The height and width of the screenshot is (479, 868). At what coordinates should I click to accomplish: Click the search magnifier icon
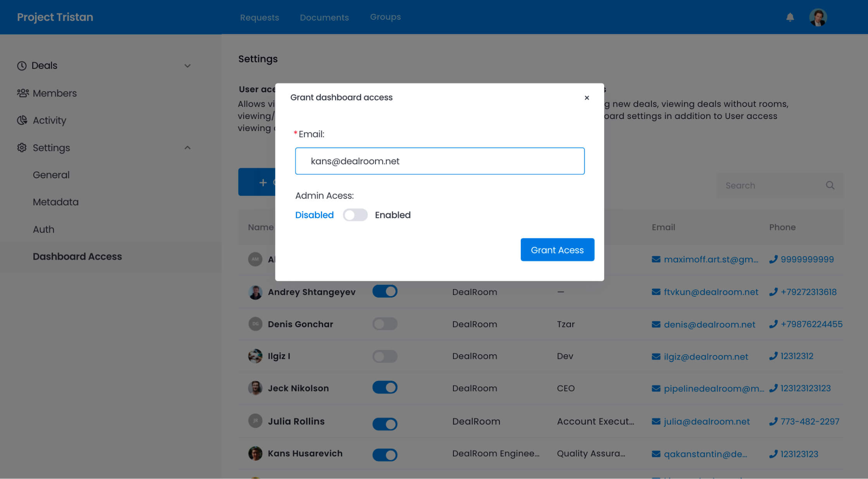[830, 185]
